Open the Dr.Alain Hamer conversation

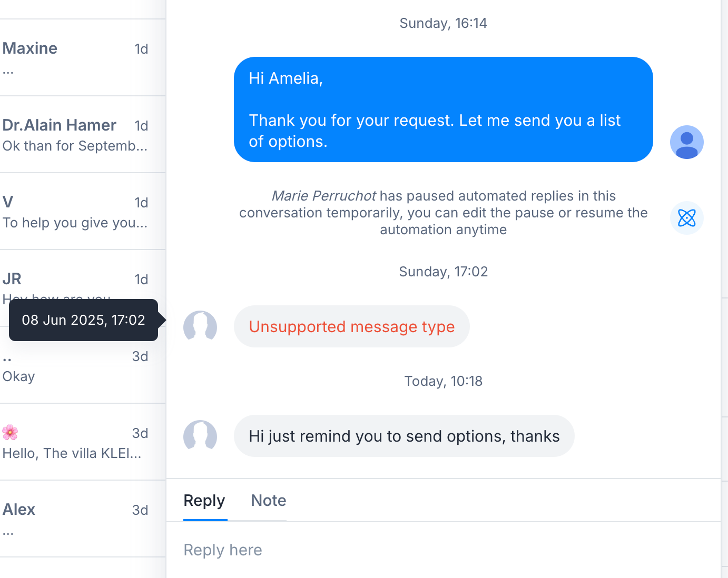point(83,135)
